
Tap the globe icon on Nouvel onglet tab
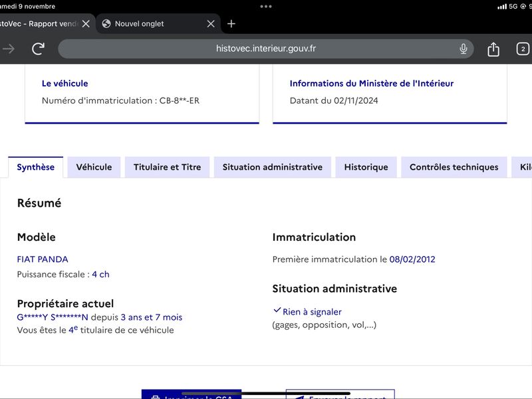coord(106,23)
